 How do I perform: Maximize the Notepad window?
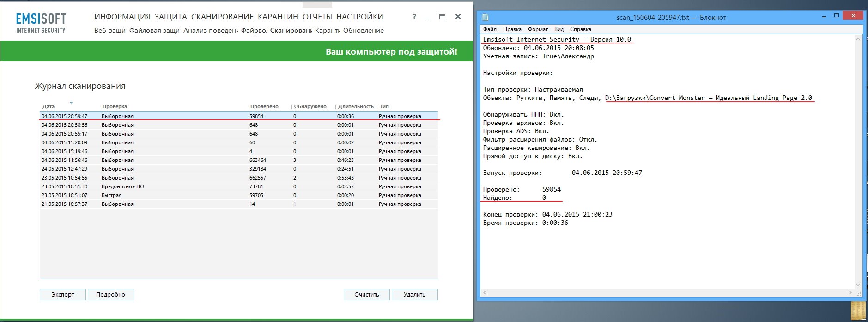click(836, 16)
